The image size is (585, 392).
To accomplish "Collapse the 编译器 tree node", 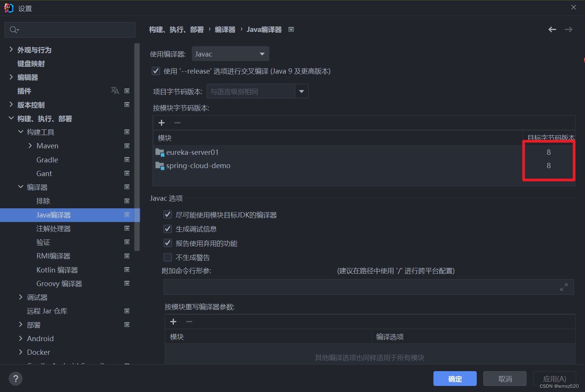I will [x=20, y=187].
